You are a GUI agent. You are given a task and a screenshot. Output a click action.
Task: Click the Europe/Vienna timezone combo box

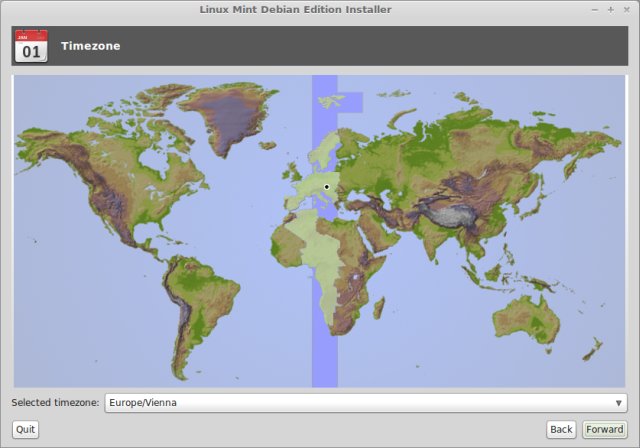click(x=360, y=403)
